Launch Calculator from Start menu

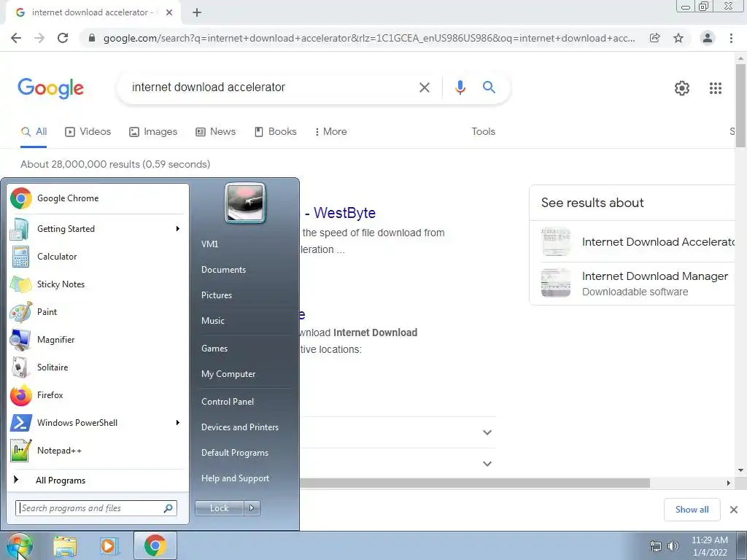click(98, 257)
